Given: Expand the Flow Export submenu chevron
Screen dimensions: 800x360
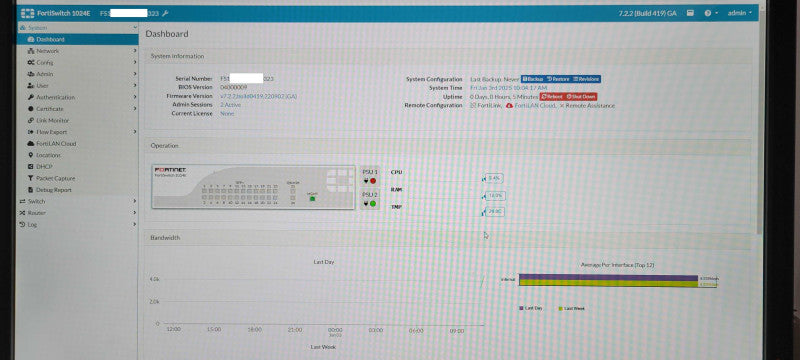Looking at the screenshot, I should [135, 132].
